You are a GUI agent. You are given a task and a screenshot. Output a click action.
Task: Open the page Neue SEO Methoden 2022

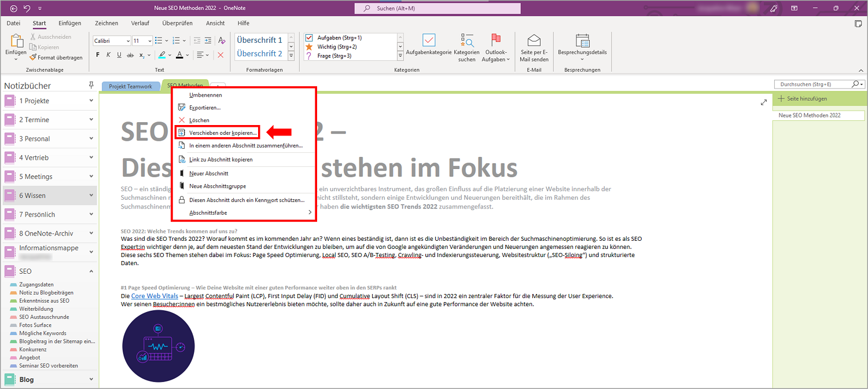819,116
